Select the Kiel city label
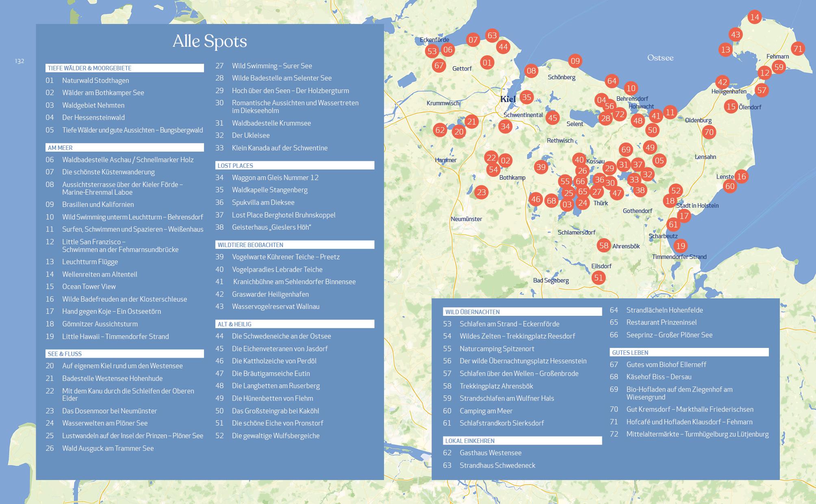 (x=508, y=99)
